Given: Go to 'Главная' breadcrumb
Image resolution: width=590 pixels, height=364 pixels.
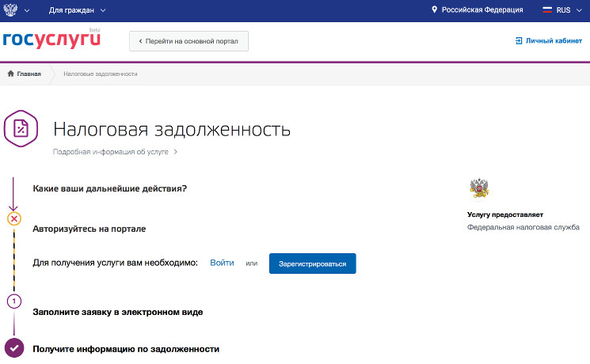Looking at the screenshot, I should pos(29,74).
